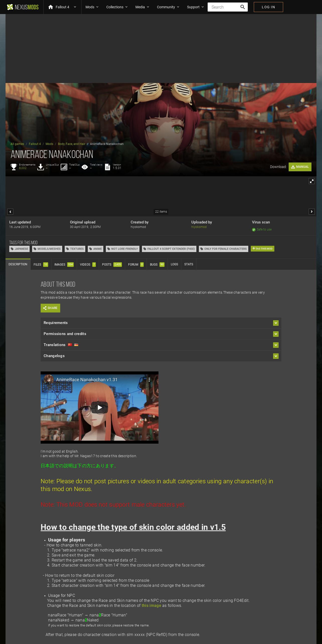Switch to the Videos tab
The image size is (322, 644).
point(88,264)
